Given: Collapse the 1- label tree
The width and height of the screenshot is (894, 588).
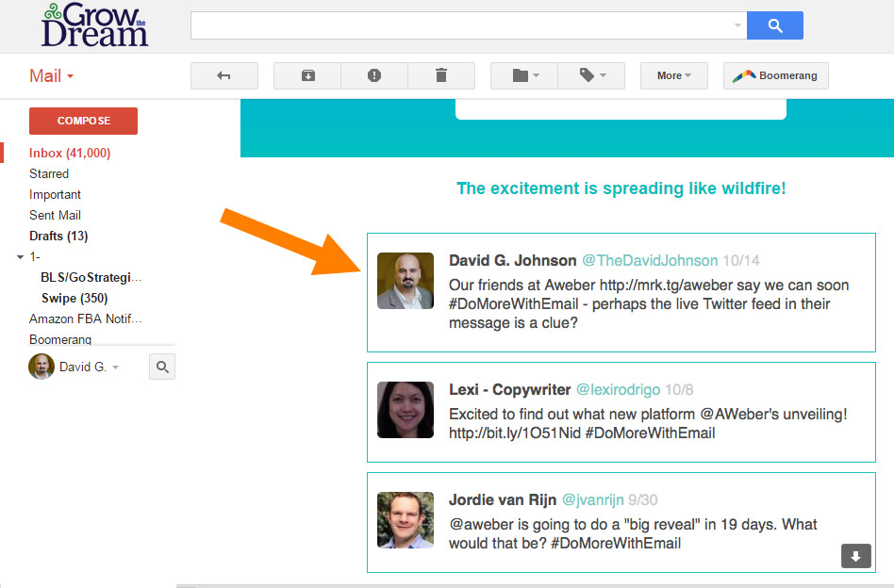Looking at the screenshot, I should click(x=21, y=257).
